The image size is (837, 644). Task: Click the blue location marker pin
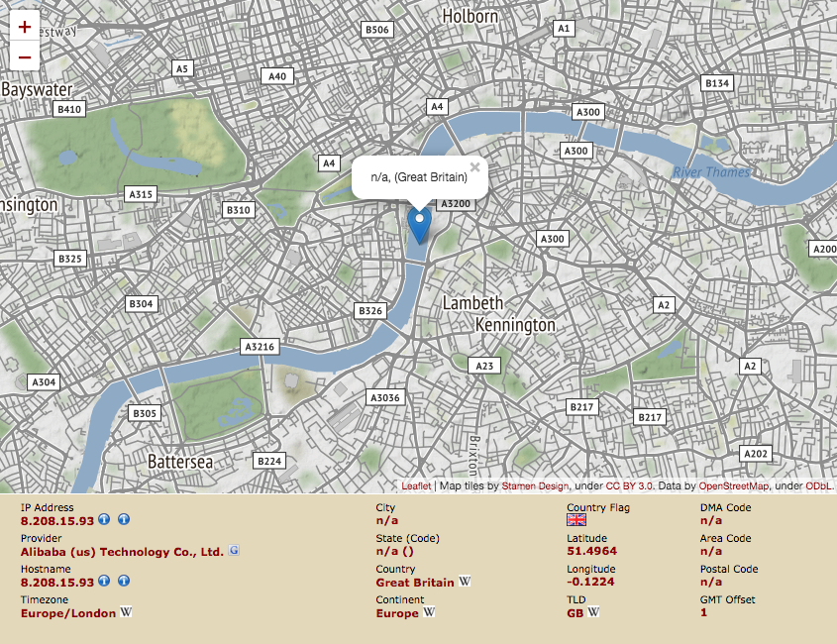tap(419, 225)
